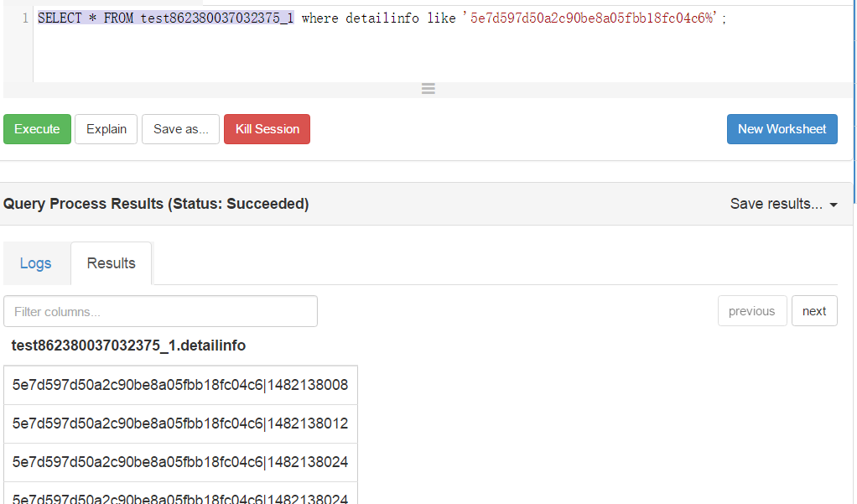
Task: Select the Results tab
Action: [111, 262]
